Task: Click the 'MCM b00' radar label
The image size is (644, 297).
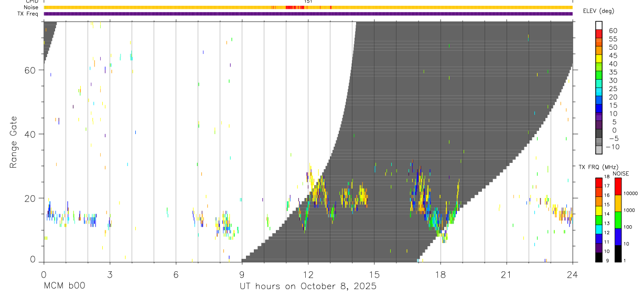Action: [65, 287]
